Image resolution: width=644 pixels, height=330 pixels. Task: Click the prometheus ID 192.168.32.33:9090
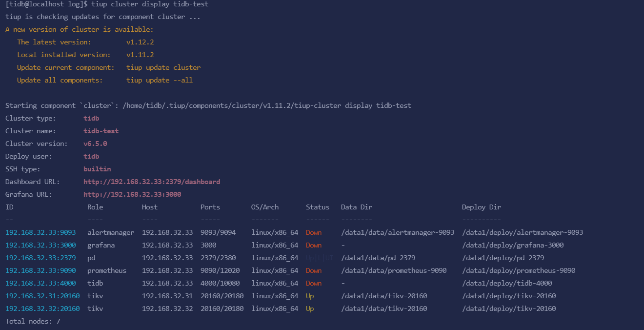pos(40,270)
